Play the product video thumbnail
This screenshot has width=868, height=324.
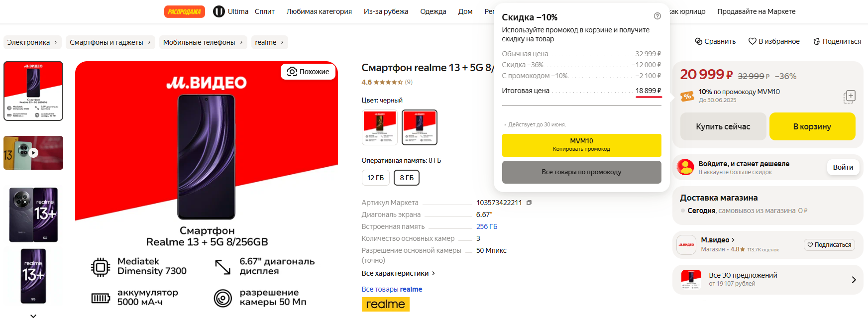(x=33, y=153)
